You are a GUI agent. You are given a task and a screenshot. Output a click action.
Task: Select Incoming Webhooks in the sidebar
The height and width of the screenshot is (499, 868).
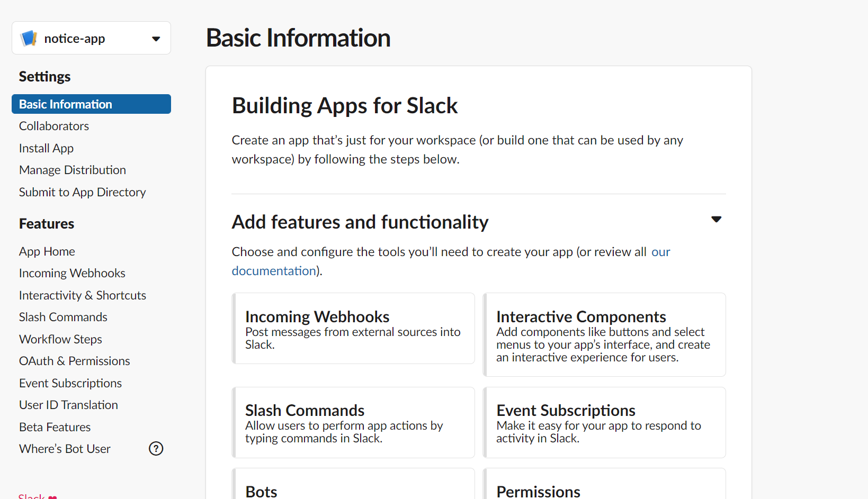click(x=72, y=273)
